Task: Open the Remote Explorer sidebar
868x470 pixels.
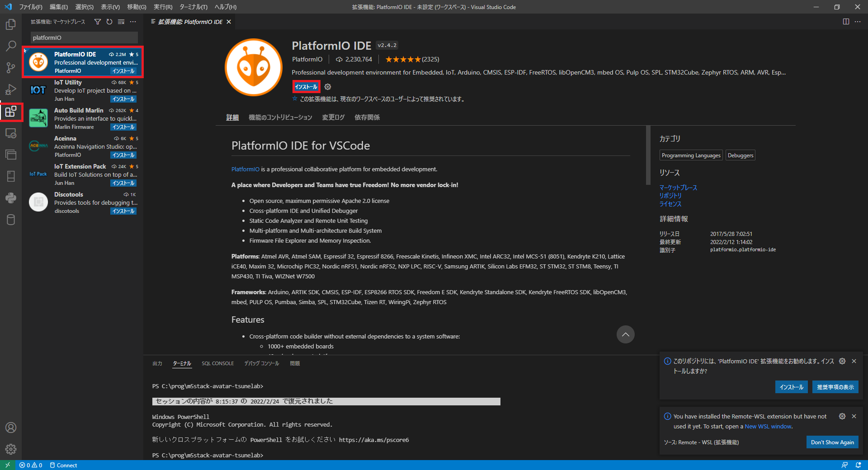Action: pos(11,133)
